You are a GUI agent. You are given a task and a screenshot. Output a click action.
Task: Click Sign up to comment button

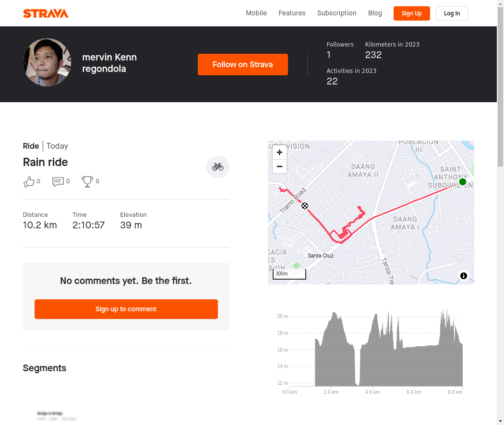(x=126, y=309)
